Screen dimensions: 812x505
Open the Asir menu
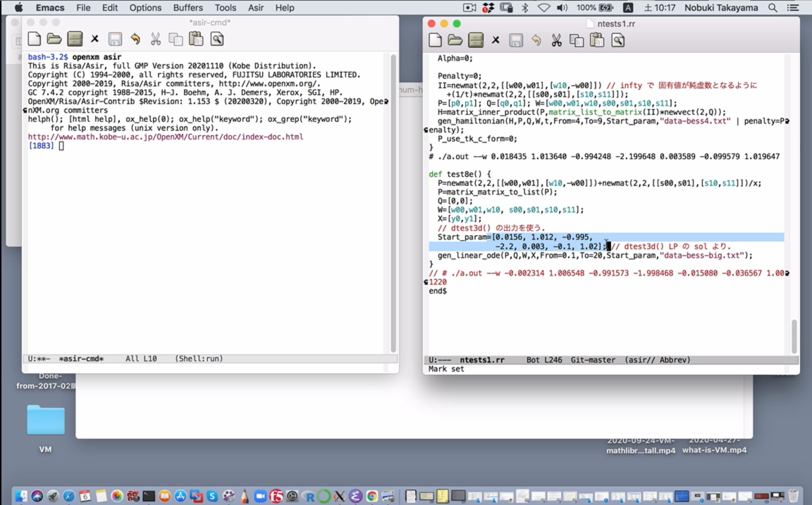pyautogui.click(x=256, y=7)
